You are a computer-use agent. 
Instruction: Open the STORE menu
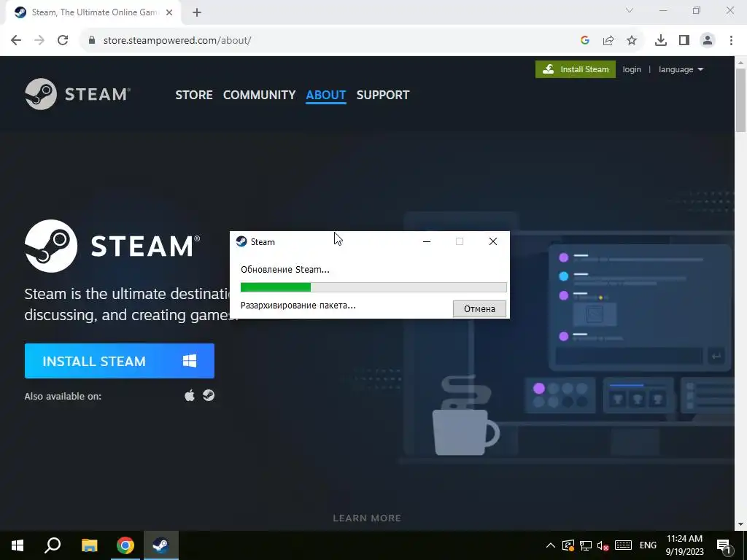coord(194,95)
